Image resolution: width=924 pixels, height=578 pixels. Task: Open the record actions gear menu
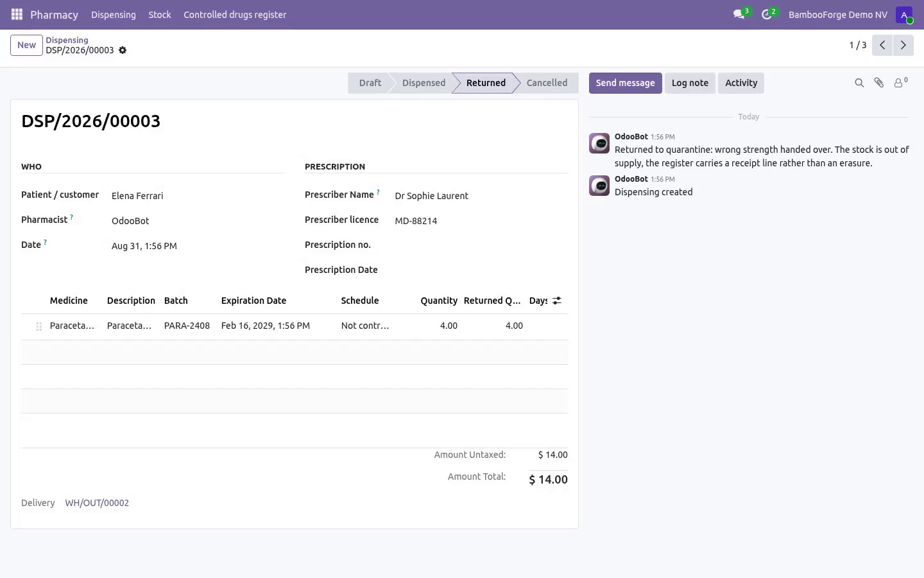pyautogui.click(x=123, y=50)
